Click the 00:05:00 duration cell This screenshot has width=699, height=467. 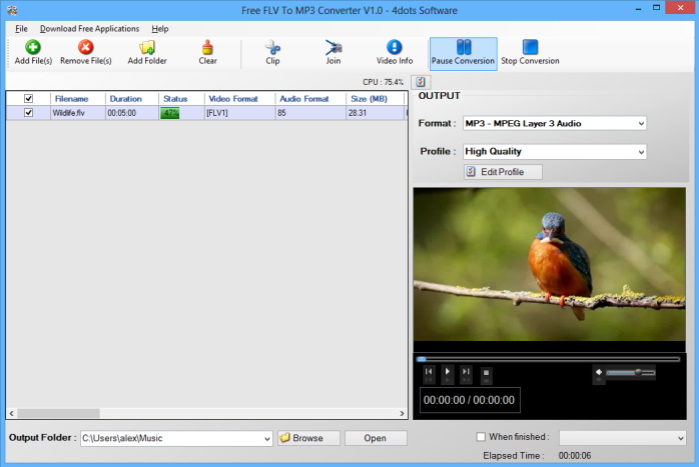132,113
